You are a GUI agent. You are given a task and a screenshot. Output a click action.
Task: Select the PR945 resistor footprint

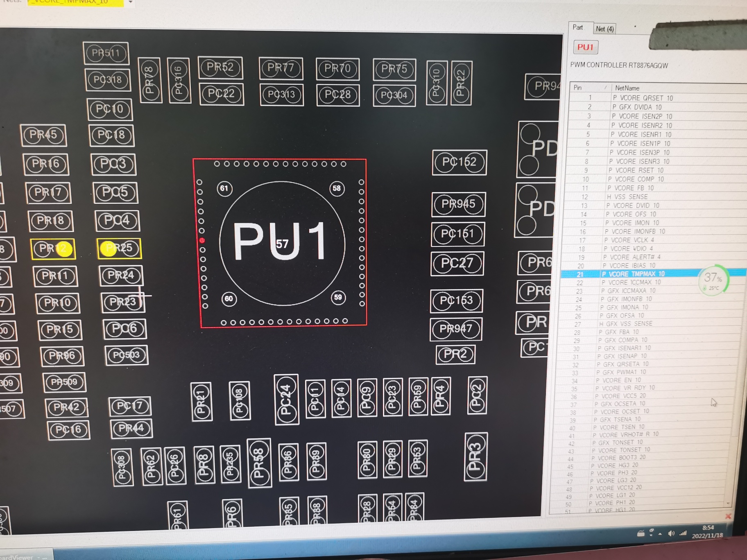pos(458,204)
